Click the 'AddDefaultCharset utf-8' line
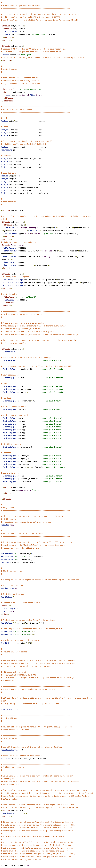This screenshot has height=868, width=96. coord(12,750)
